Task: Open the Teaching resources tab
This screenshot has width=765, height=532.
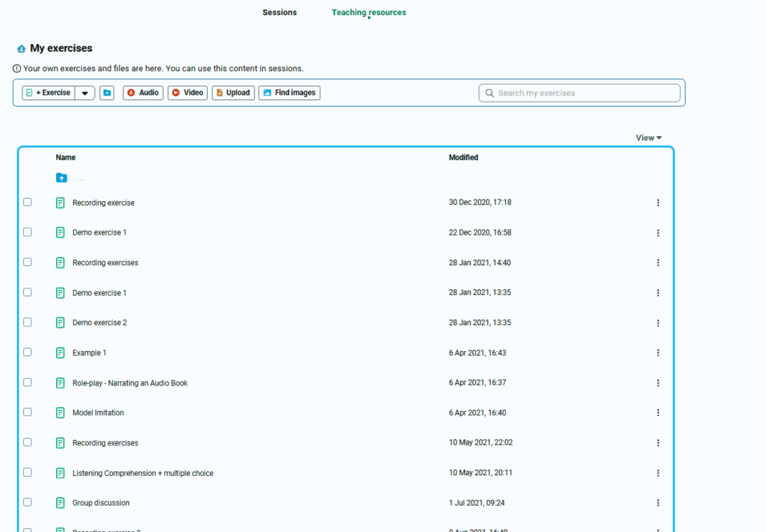Action: (368, 13)
